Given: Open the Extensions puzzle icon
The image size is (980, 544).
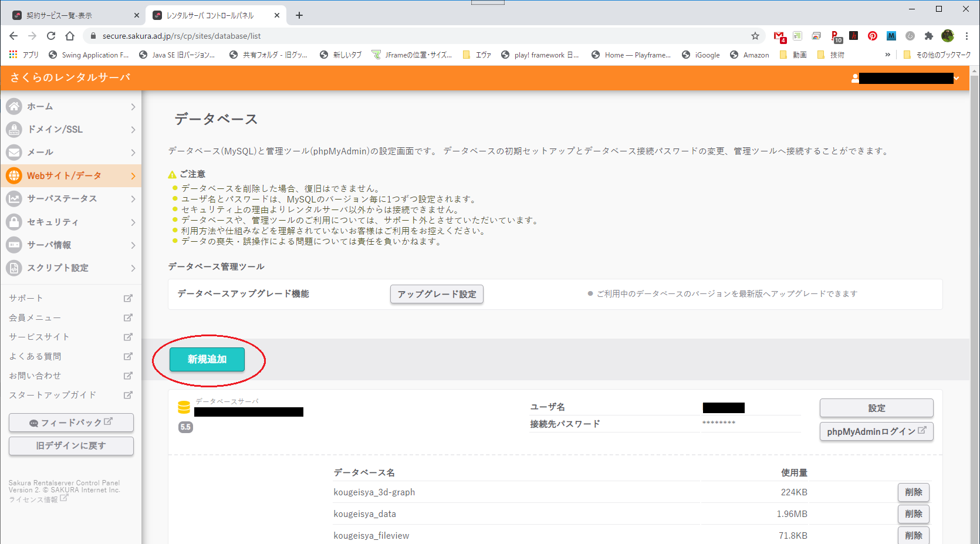Looking at the screenshot, I should pyautogui.click(x=928, y=36).
